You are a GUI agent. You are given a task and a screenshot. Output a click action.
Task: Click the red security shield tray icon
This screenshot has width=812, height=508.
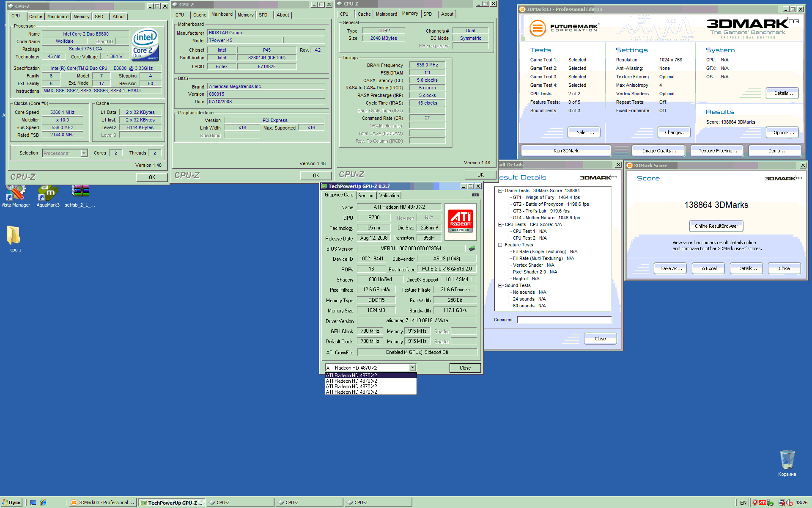[755, 502]
